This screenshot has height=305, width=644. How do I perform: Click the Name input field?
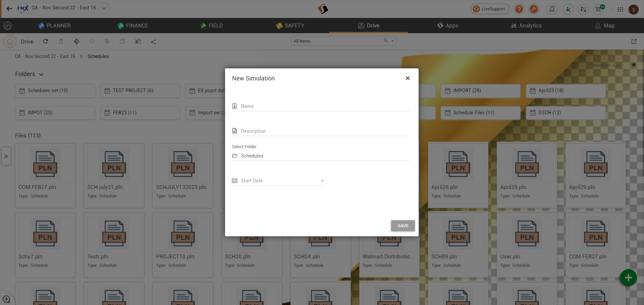tap(321, 106)
